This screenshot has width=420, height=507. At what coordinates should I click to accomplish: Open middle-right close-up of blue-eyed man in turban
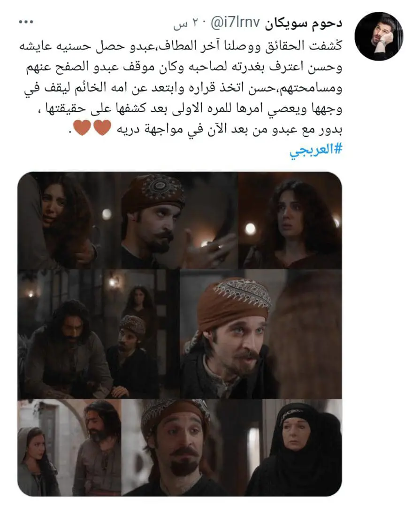[x=260, y=334]
